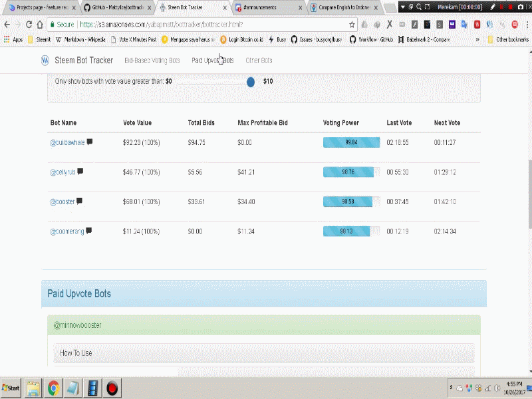The image size is (532, 399).
Task: Go back to the previous page
Action: (7, 25)
